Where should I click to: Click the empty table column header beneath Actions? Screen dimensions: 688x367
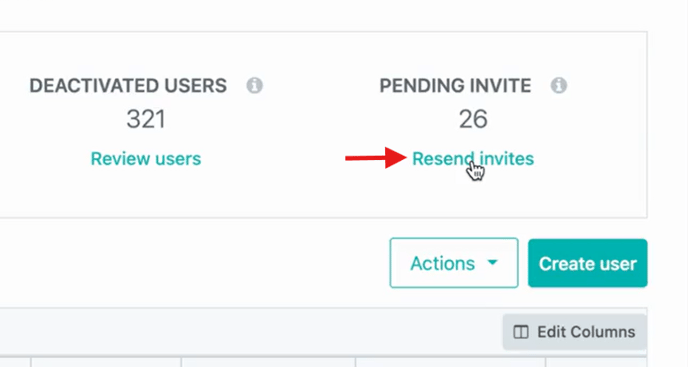(x=450, y=362)
